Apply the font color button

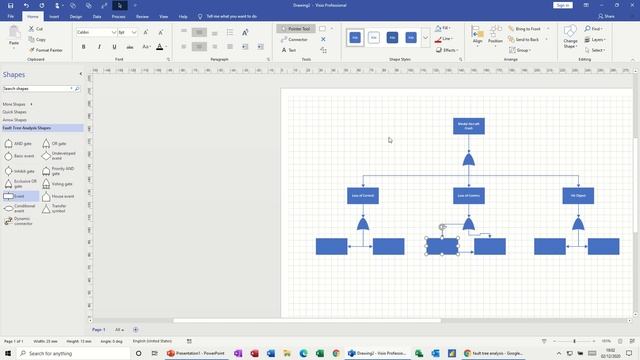pos(160,47)
